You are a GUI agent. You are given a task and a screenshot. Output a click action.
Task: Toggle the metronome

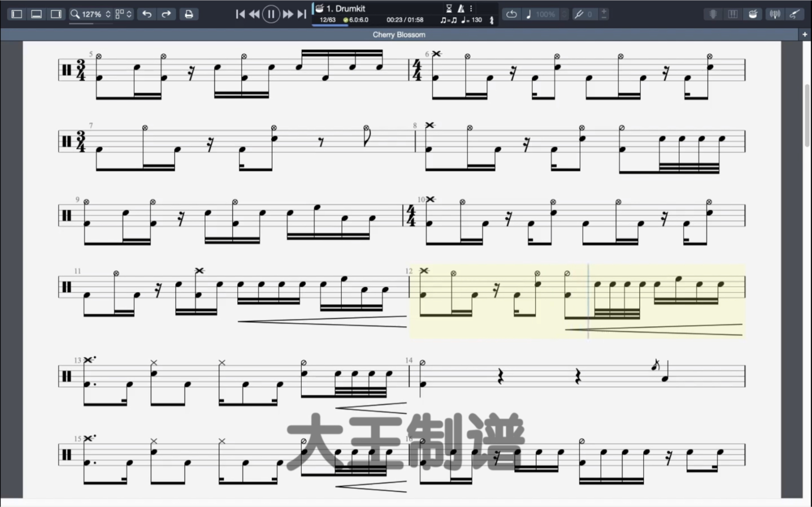pyautogui.click(x=461, y=8)
